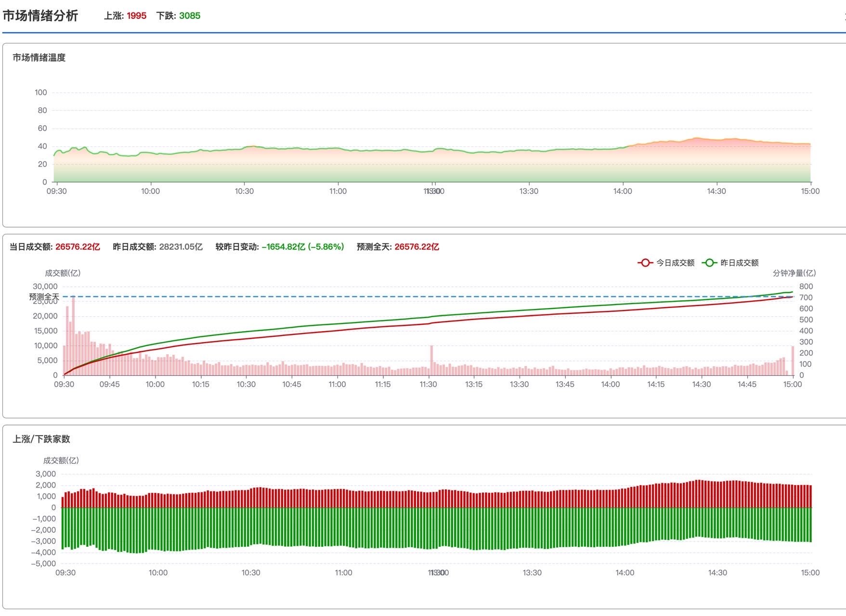Click the 10:30 tick on 上涨/下跌 chart
This screenshot has width=846, height=616.
click(x=251, y=573)
